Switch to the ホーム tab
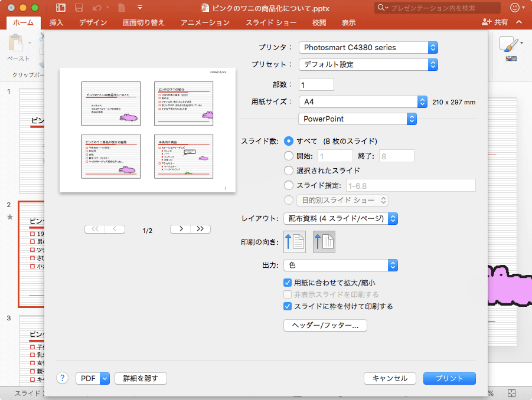The image size is (532, 400). point(24,22)
